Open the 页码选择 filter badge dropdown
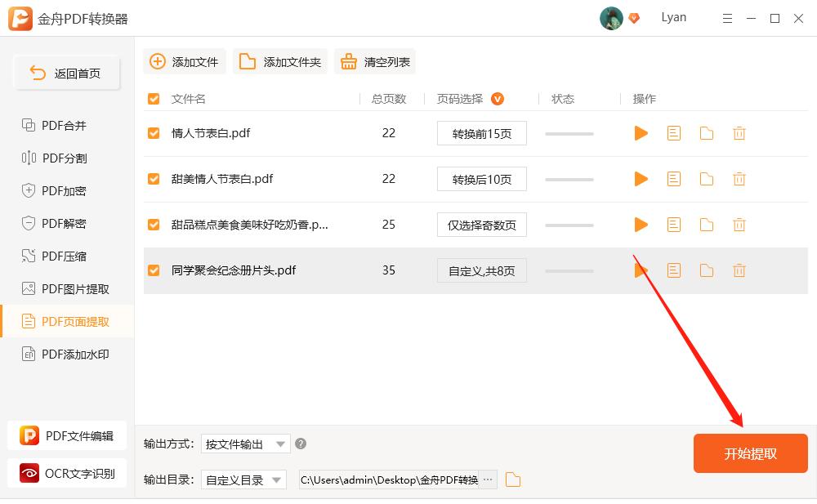817x504 pixels. [498, 98]
